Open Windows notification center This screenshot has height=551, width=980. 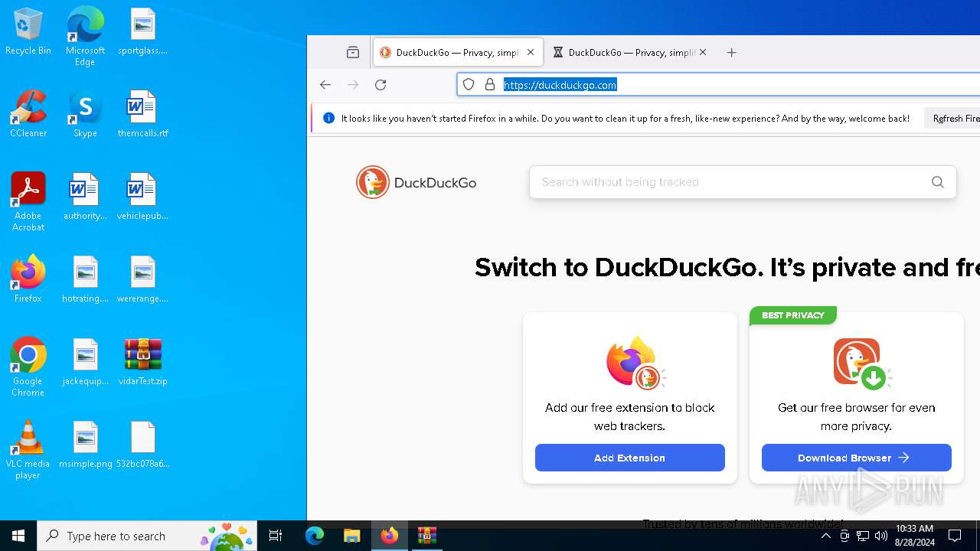pos(955,536)
